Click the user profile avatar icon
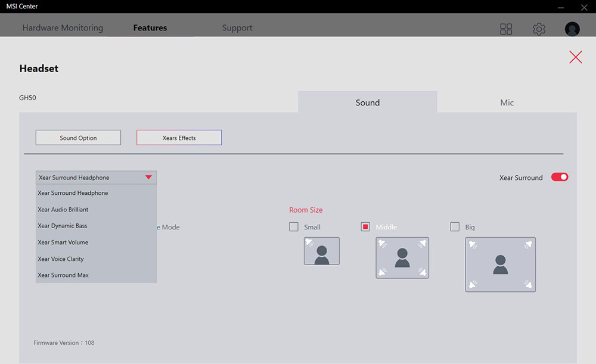 [x=572, y=29]
